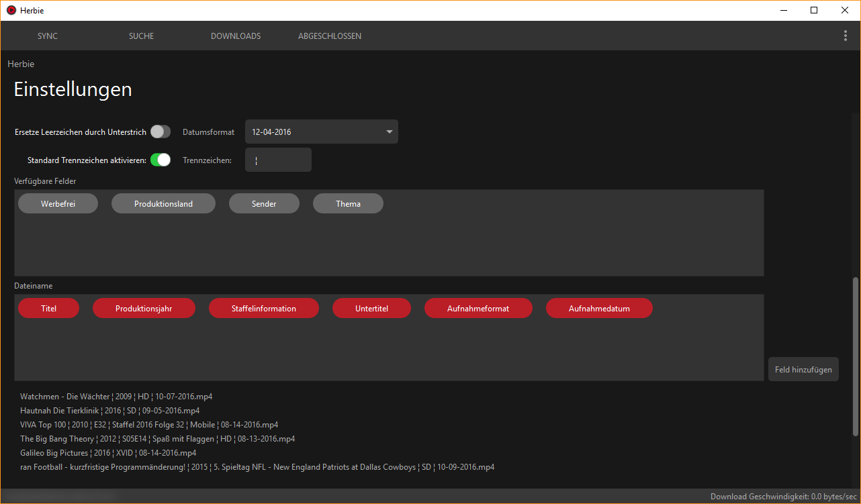This screenshot has width=861, height=504.
Task: Click the Herbie app logo icon
Action: click(x=11, y=10)
